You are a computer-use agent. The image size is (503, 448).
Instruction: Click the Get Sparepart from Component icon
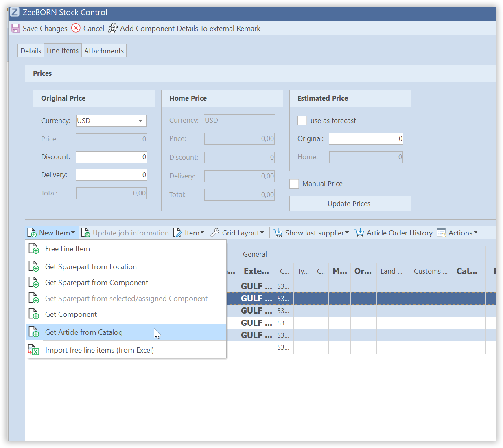[x=33, y=282]
